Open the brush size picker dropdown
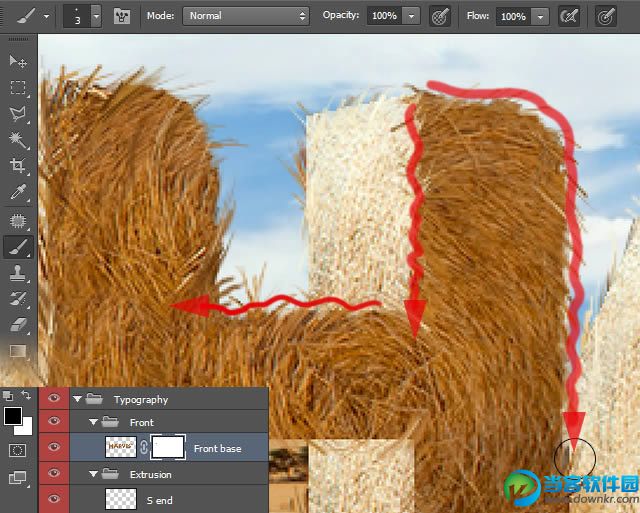640x513 pixels. (96, 16)
